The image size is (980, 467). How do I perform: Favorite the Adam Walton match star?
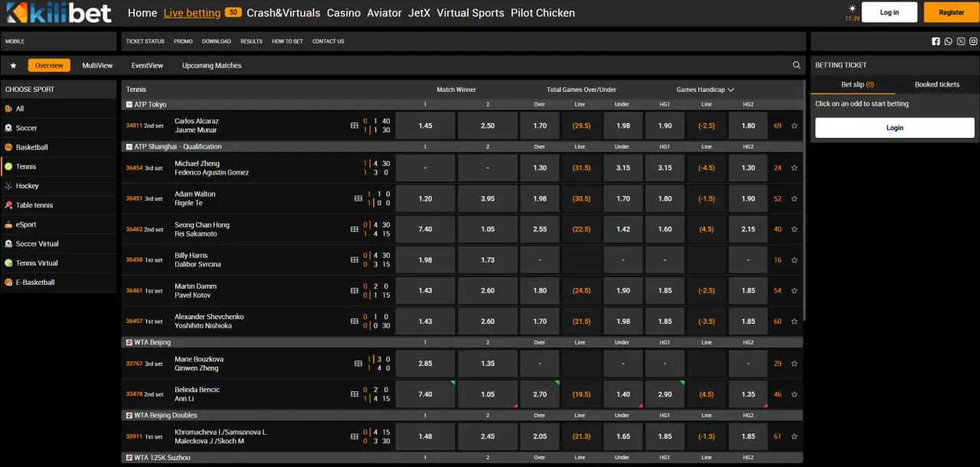coord(794,198)
